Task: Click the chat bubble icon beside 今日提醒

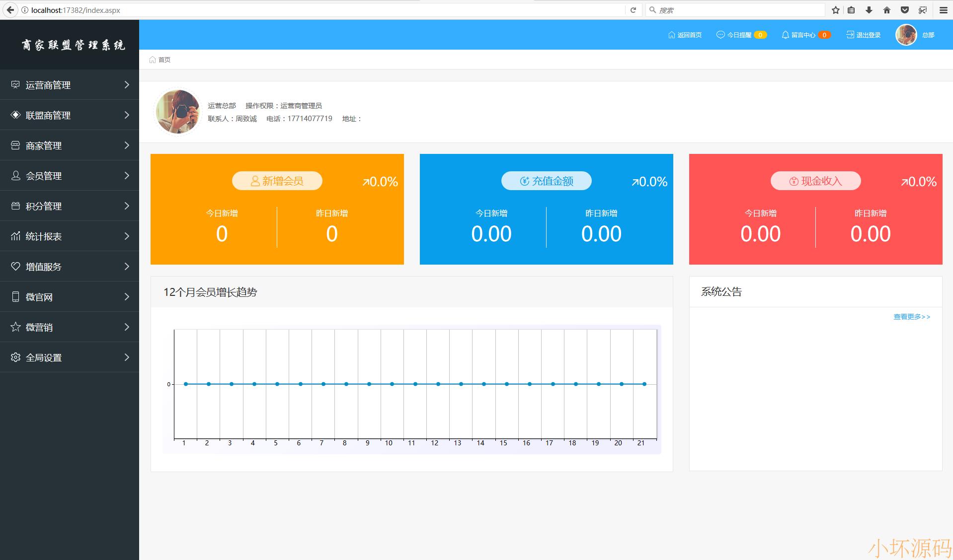Action: coord(720,35)
